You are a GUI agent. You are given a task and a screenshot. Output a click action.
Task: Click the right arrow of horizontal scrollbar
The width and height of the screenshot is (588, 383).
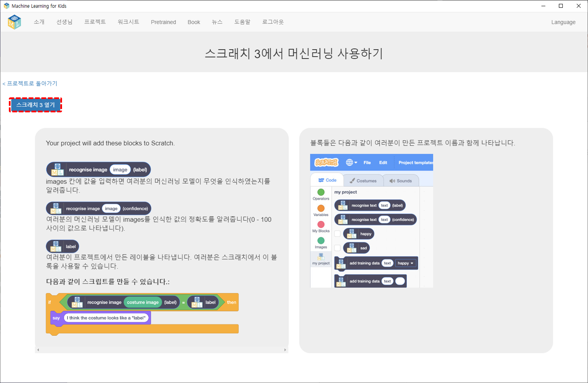(x=285, y=350)
